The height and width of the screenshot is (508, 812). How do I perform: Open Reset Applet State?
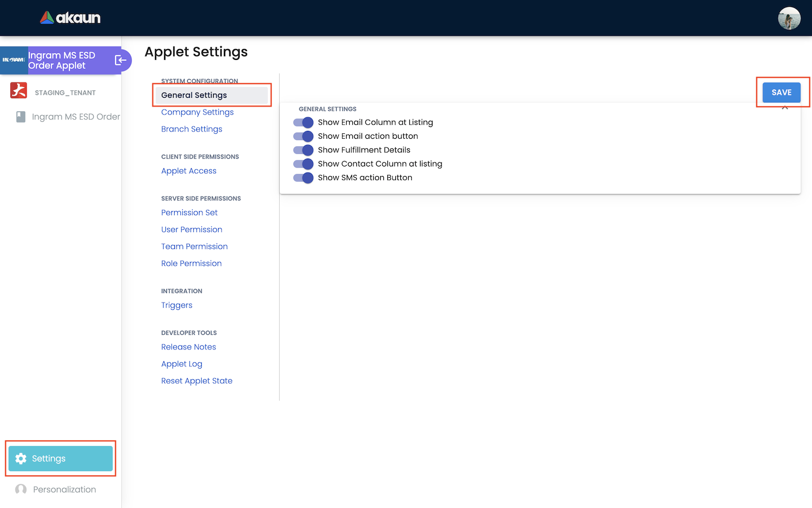click(x=197, y=381)
